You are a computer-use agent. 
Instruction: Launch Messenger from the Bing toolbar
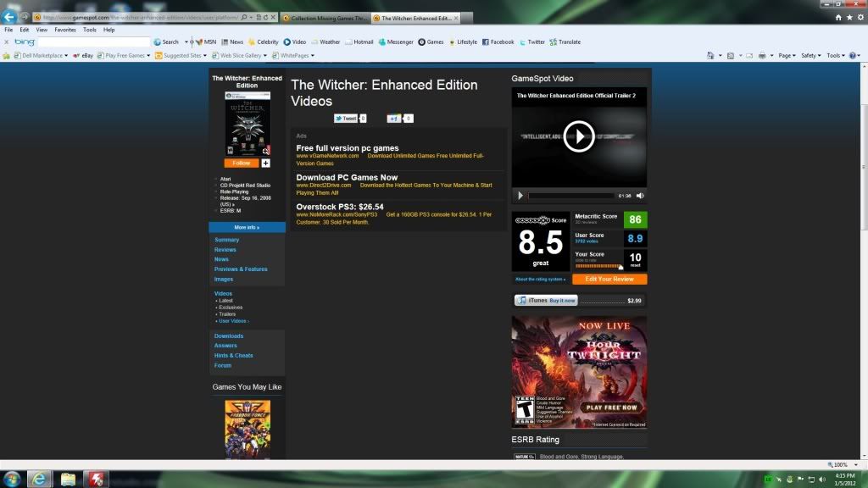(x=396, y=42)
